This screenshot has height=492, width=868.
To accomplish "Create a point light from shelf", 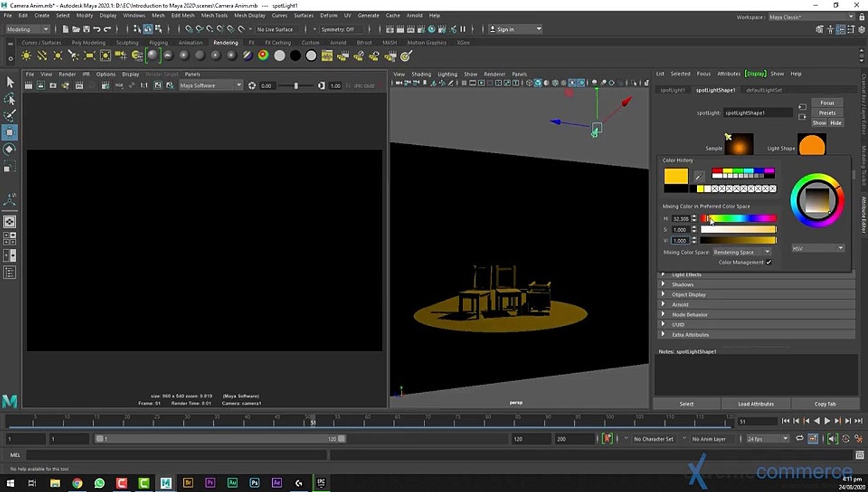I will point(58,56).
